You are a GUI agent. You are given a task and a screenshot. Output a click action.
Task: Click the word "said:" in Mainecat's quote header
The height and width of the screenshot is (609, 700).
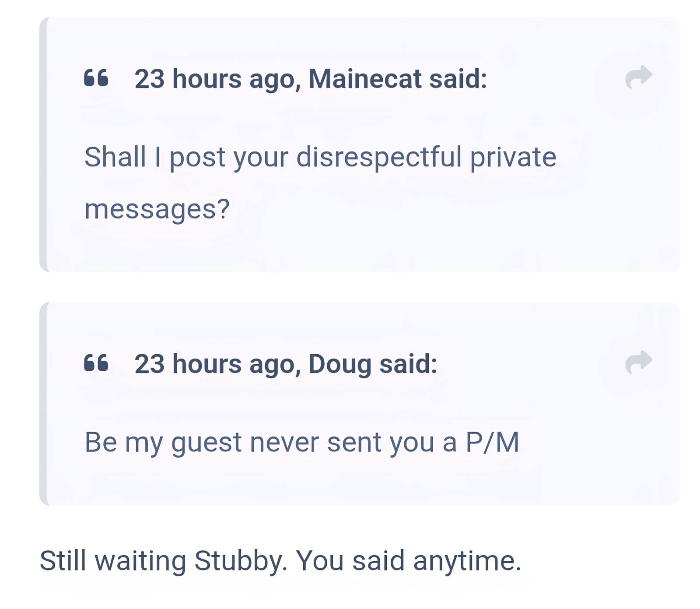coord(458,79)
